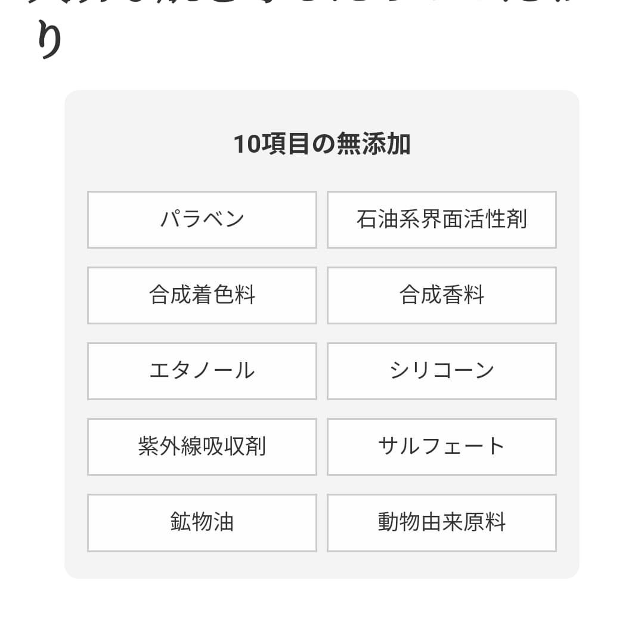644x644 pixels.
Task: Tap the word 無添加 in the card heading
Action: pos(373,144)
